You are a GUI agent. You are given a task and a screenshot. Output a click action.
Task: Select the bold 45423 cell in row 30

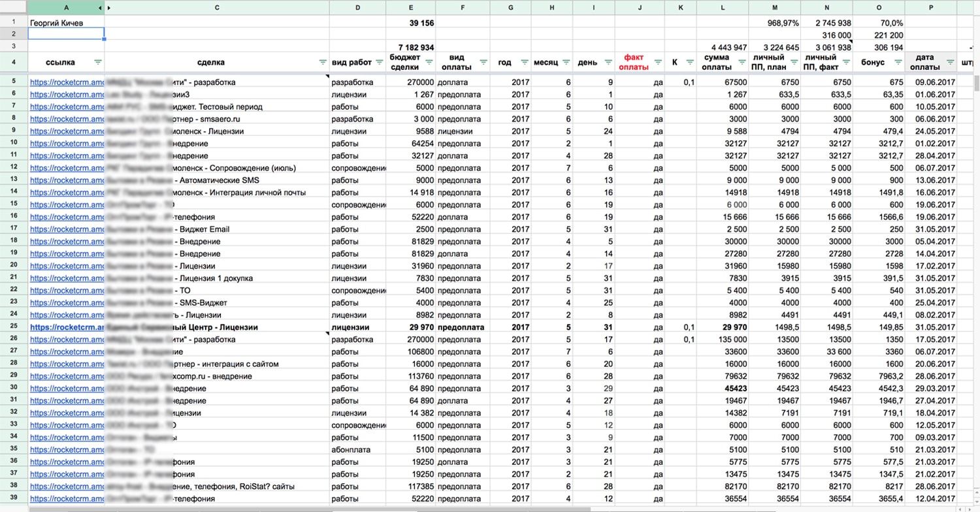723,389
